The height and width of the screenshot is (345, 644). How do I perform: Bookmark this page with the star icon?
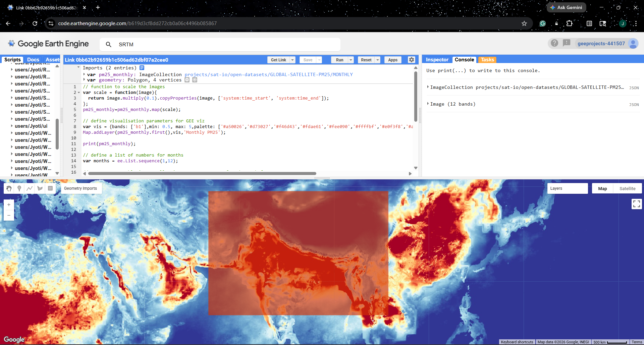[x=524, y=23]
